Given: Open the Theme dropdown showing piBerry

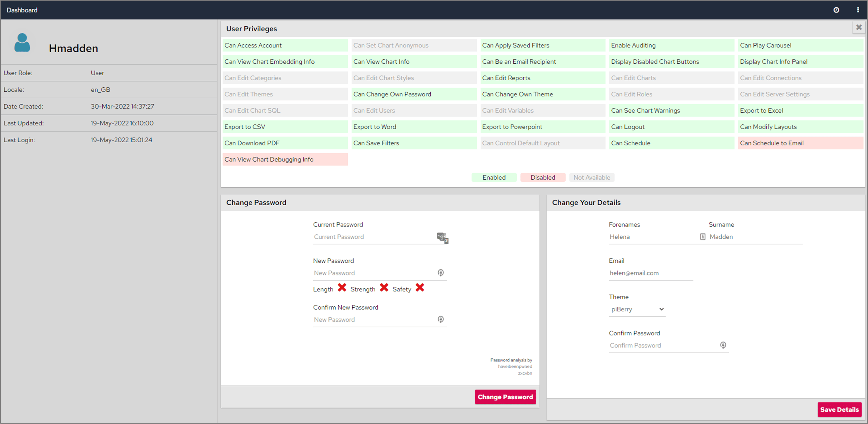Looking at the screenshot, I should pyautogui.click(x=637, y=309).
